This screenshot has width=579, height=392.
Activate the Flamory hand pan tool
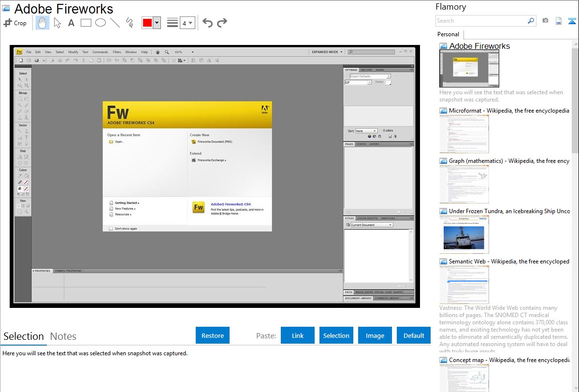42,23
